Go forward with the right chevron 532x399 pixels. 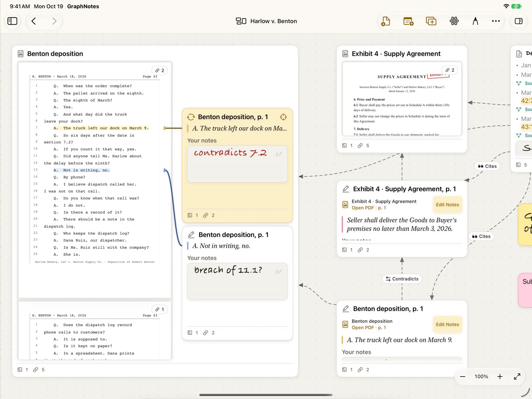[54, 21]
